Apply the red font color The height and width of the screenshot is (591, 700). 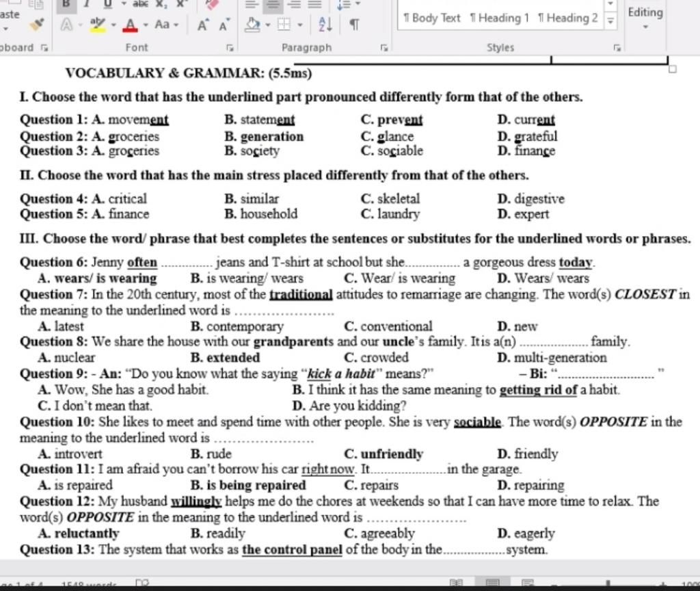[131, 24]
